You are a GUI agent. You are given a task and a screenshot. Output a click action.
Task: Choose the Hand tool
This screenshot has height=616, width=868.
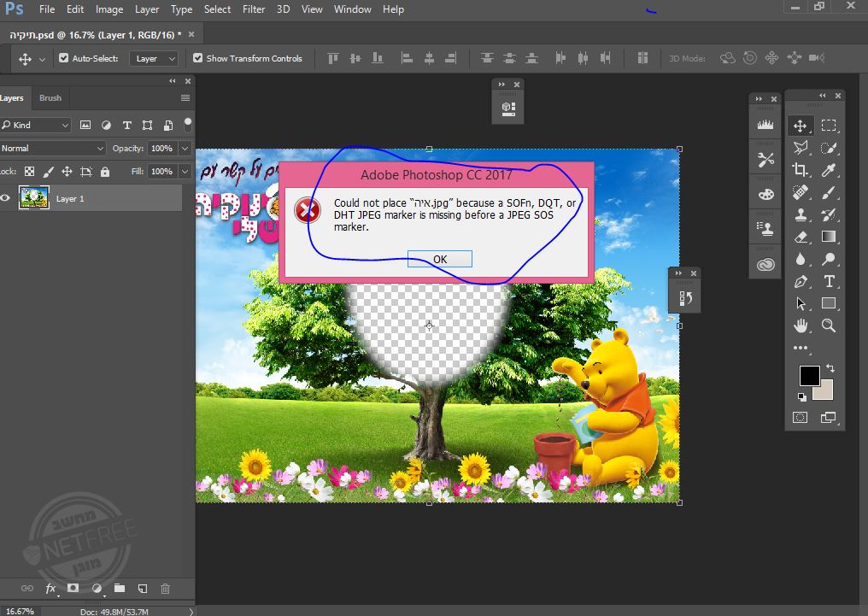(x=800, y=326)
